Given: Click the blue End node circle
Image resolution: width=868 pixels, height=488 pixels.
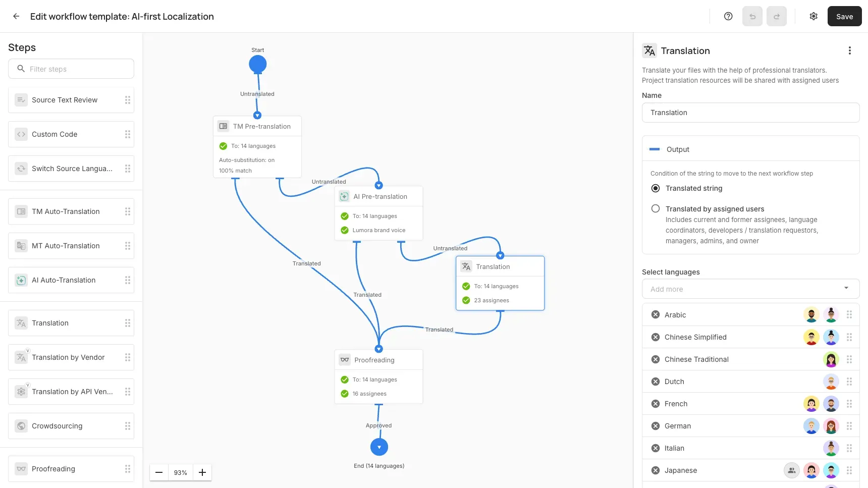Looking at the screenshot, I should point(379,447).
